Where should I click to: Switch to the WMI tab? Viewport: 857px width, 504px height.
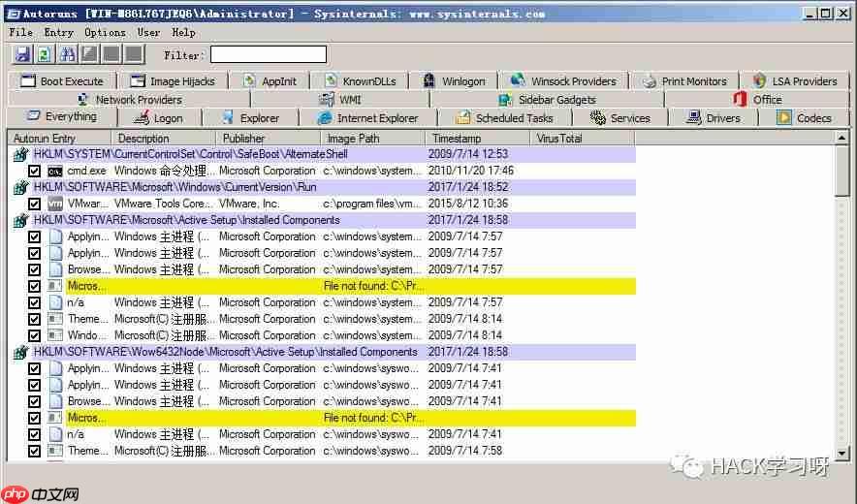point(340,100)
